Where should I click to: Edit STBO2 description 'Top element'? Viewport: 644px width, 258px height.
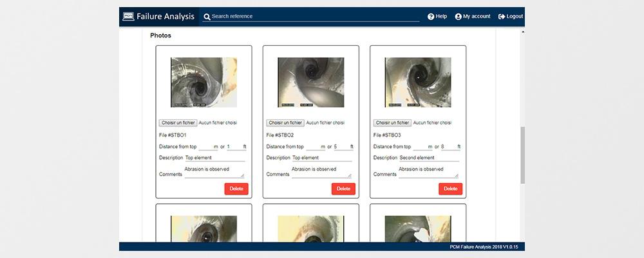321,157
